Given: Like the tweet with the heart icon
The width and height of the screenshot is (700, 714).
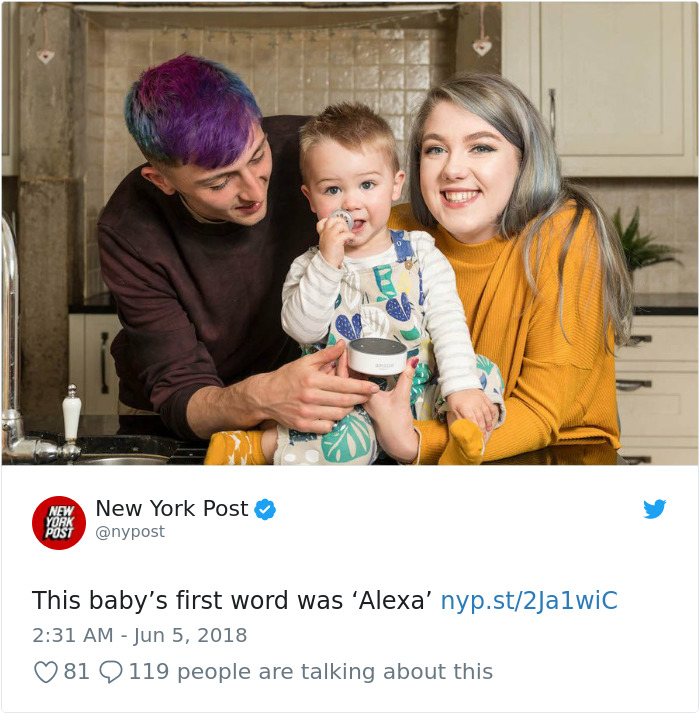Looking at the screenshot, I should [46, 672].
